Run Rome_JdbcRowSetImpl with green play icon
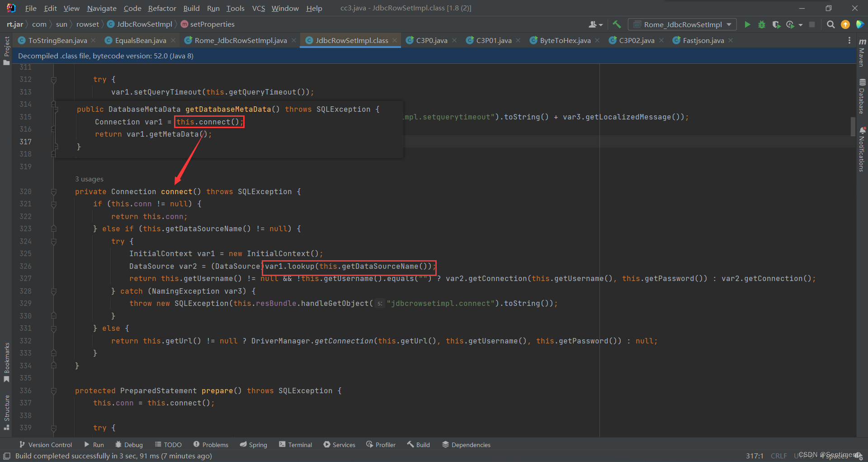 [x=747, y=24]
